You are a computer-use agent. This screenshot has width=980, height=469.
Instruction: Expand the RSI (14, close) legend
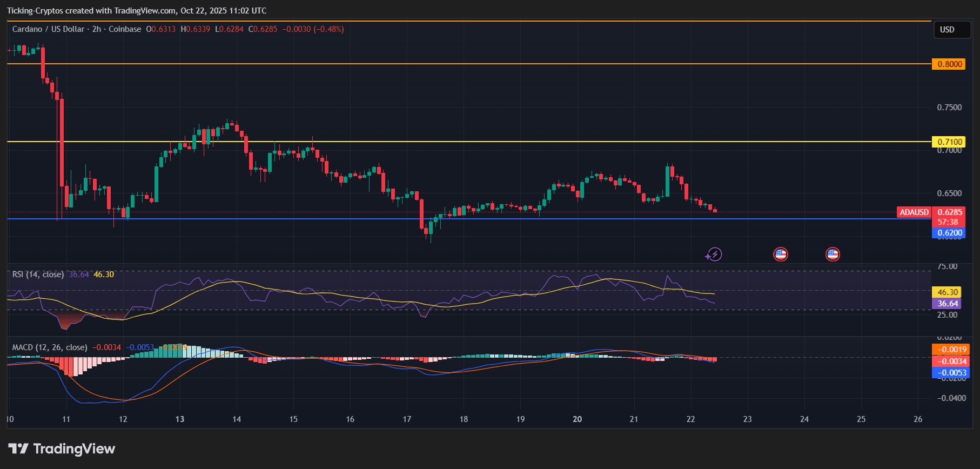tap(38, 274)
